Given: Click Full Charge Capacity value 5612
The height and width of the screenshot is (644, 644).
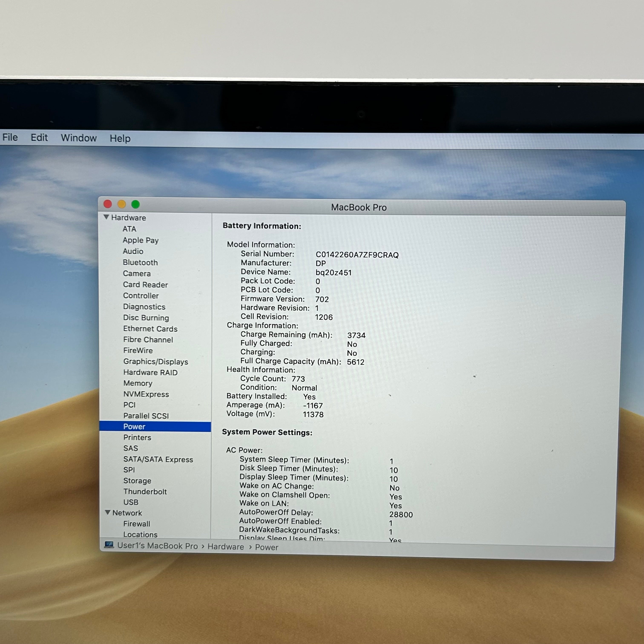Looking at the screenshot, I should click(x=356, y=362).
